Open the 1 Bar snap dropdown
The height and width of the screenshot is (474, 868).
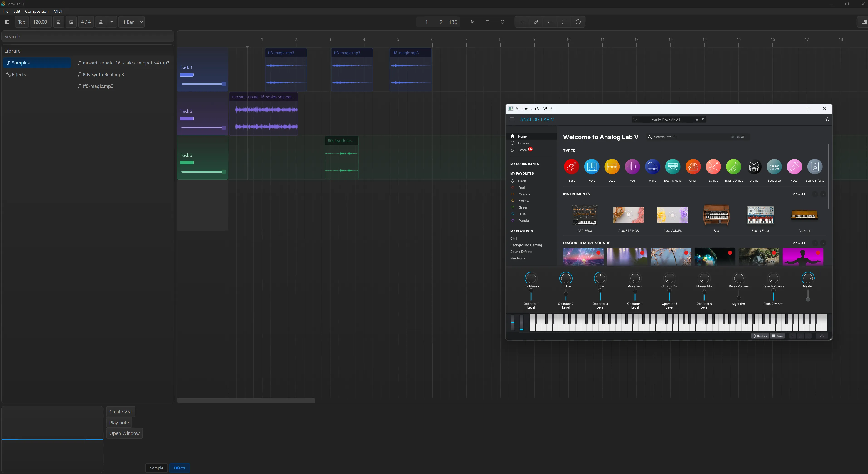click(132, 22)
